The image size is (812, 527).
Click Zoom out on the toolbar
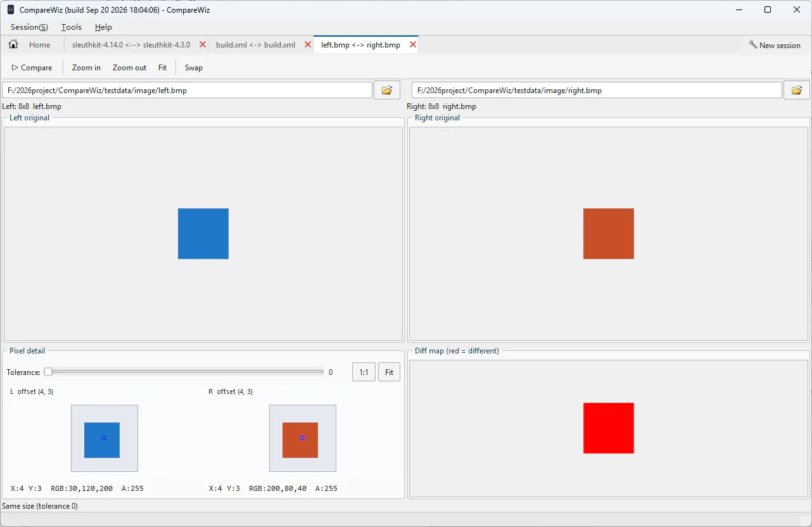coord(129,67)
